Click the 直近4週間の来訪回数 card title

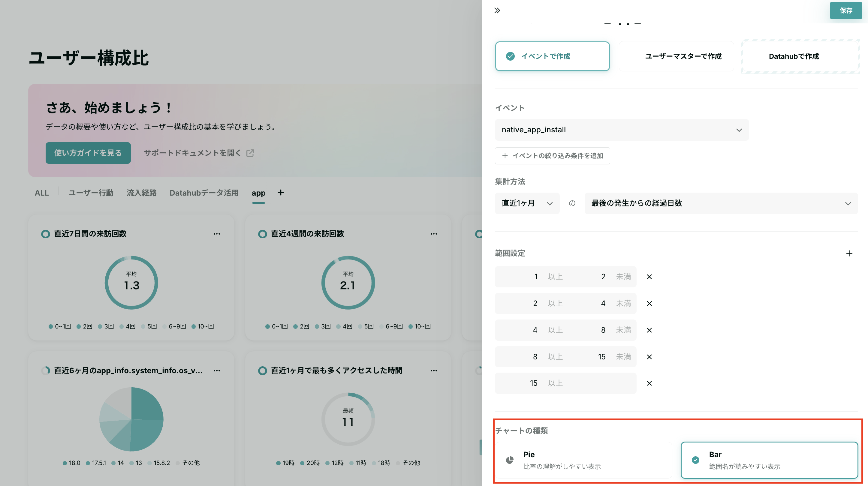pos(308,234)
